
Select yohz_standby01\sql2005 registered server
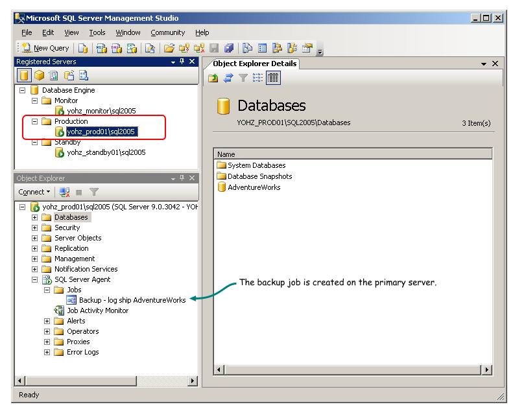tap(106, 152)
